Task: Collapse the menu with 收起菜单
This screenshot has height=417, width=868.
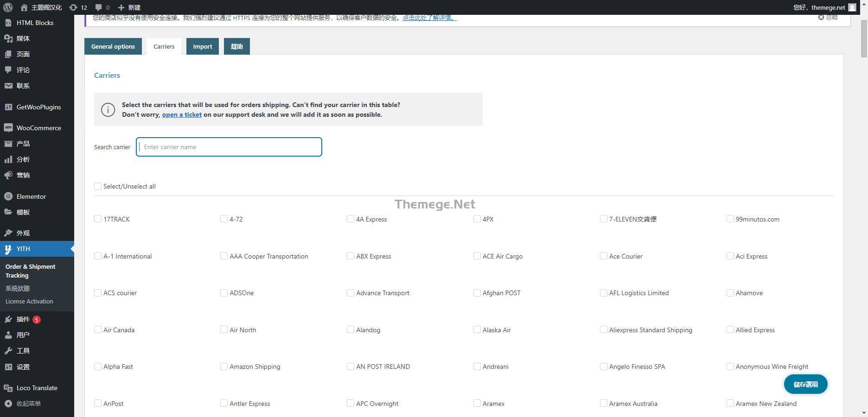Action: click(29, 404)
